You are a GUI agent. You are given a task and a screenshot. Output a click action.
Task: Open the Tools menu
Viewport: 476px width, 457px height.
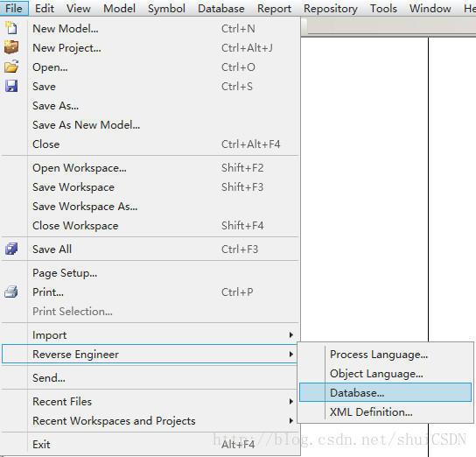(383, 8)
